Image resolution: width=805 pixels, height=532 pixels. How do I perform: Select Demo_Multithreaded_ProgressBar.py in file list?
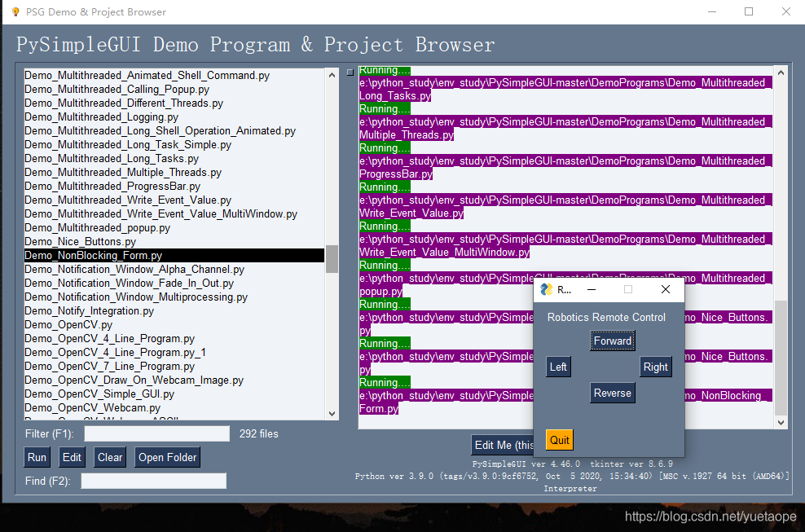(x=174, y=187)
